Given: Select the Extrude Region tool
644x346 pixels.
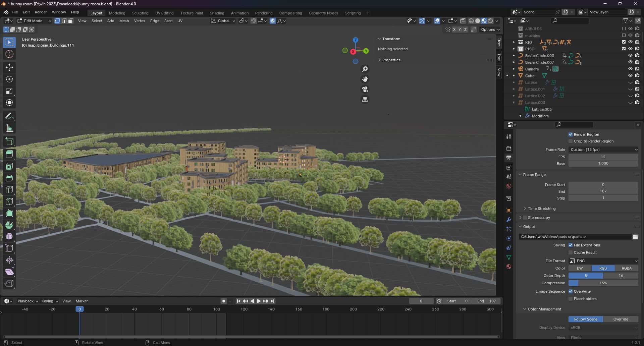Looking at the screenshot, I should [9, 154].
